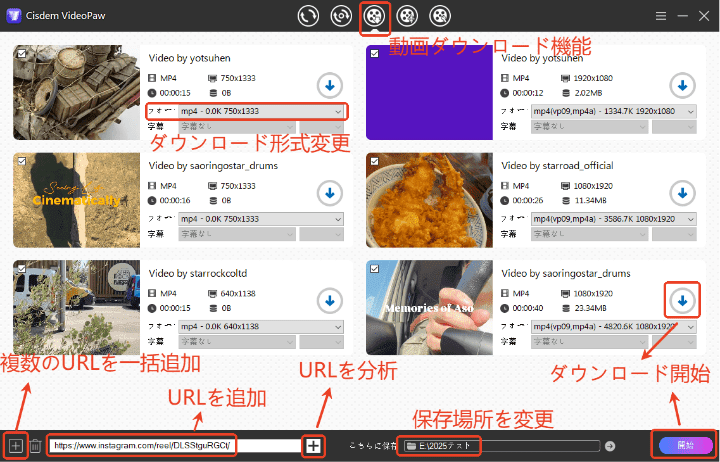The height and width of the screenshot is (462, 720).
Task: Open subtitle dropdown for 1920x1080 yotsuhen video
Action: point(590,126)
